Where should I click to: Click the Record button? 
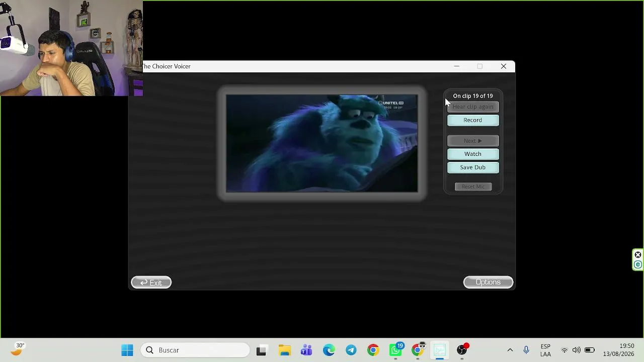coord(473,120)
